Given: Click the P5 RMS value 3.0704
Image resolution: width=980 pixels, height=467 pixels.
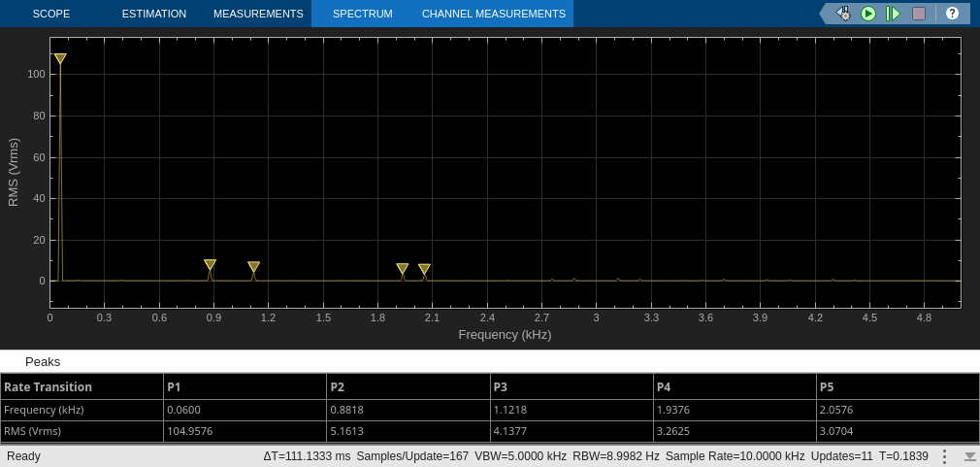Looking at the screenshot, I should (836, 431).
